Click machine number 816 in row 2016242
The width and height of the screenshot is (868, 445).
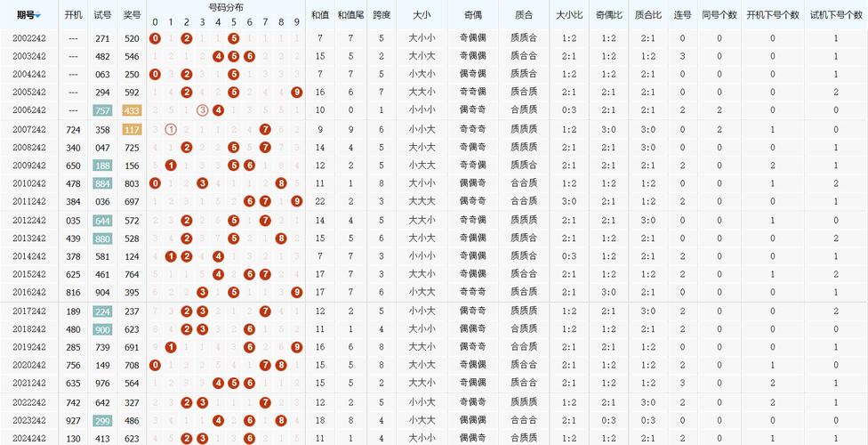click(x=73, y=292)
